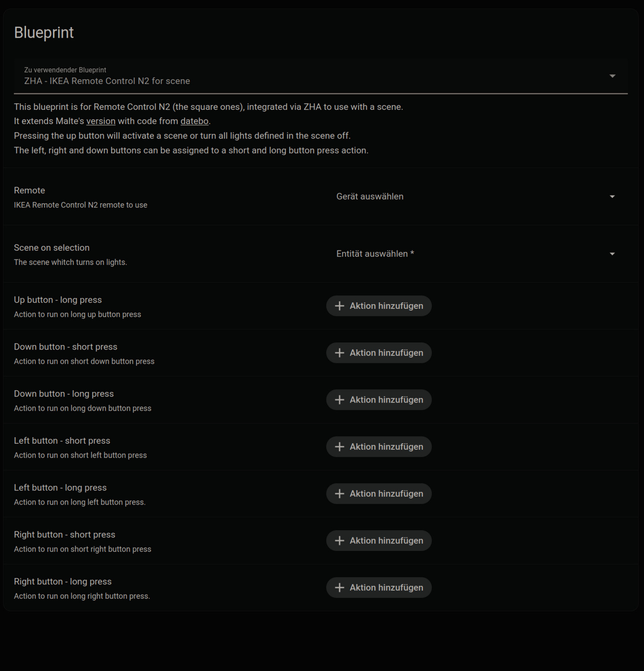Screen dimensions: 644x671
Task: Click the plus icon for Left button long press
Action: coord(339,494)
